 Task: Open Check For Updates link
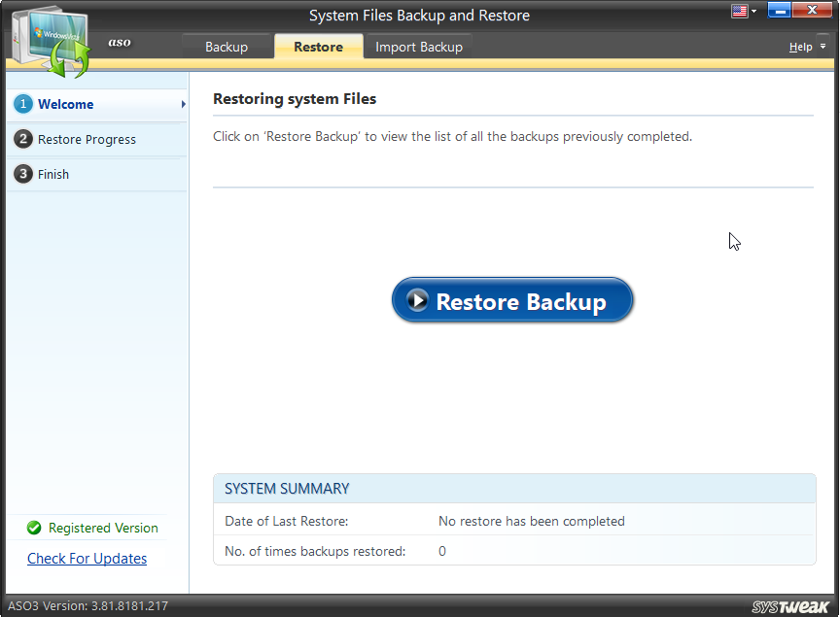pyautogui.click(x=87, y=558)
